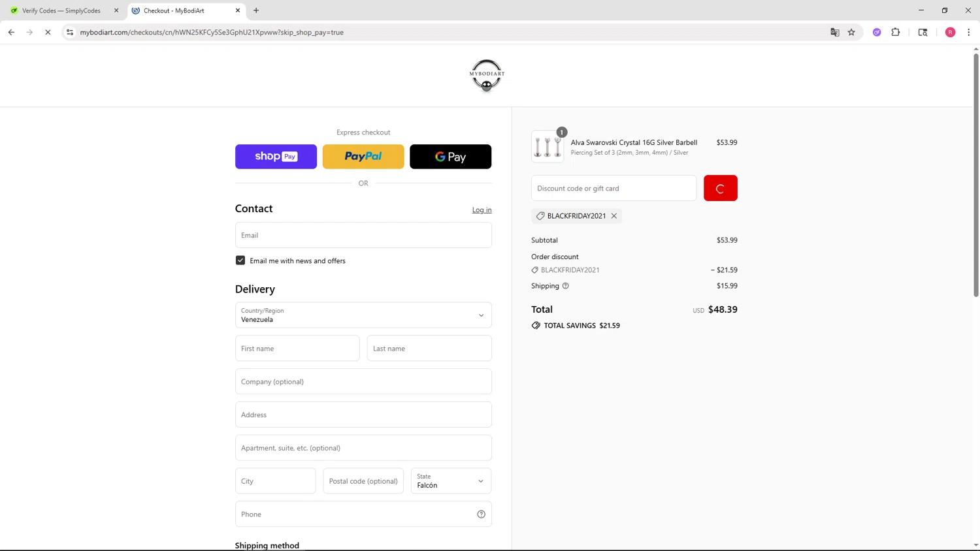Open the Country/Region dropdown
Viewport: 980px width, 551px height.
point(363,315)
